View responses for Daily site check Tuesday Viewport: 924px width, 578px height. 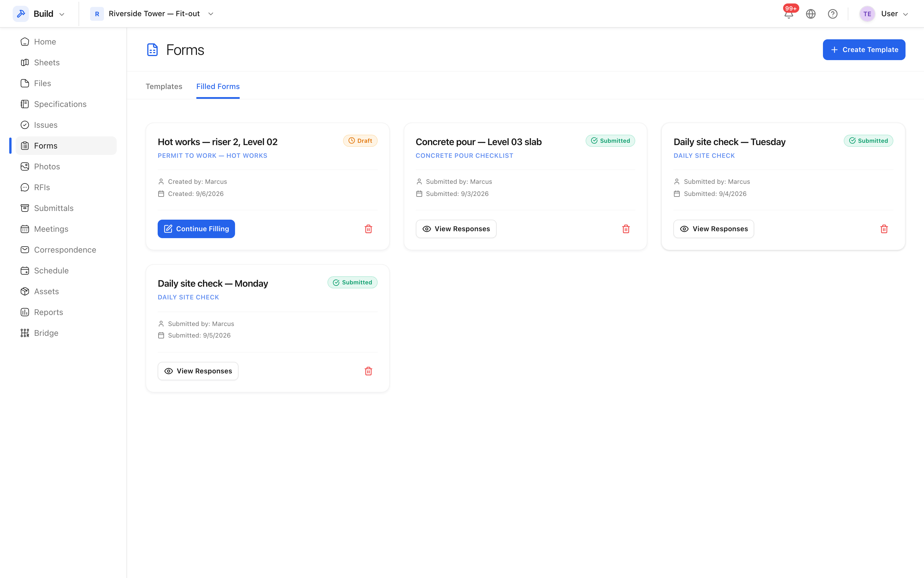[714, 229]
